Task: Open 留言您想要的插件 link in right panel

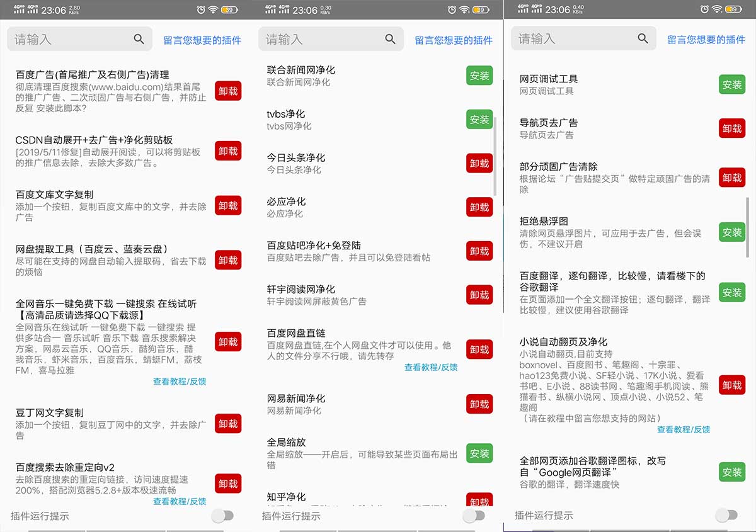Action: tap(706, 39)
